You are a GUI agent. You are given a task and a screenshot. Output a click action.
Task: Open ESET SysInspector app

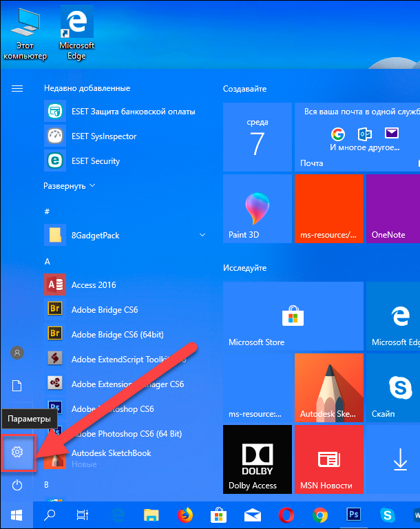click(125, 136)
